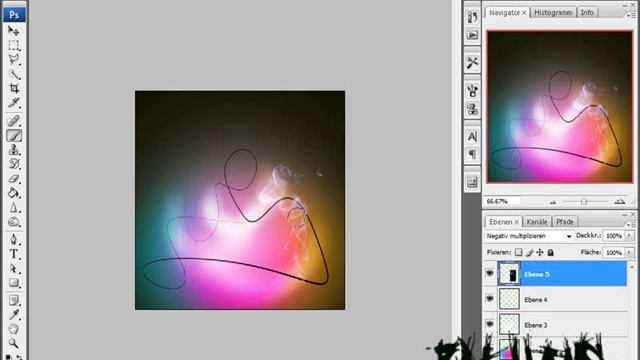Click the Navigator zoom slider handle
This screenshot has width=640, height=360.
click(584, 201)
